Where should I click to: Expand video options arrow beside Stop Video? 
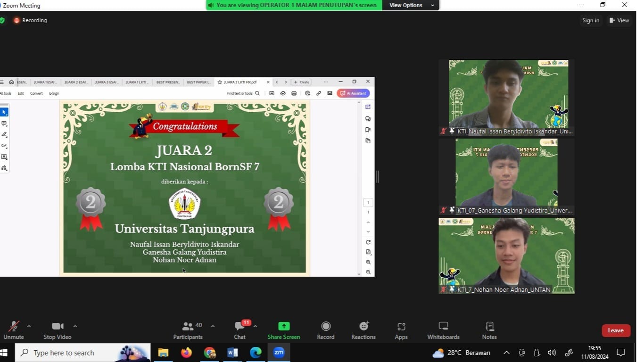tap(75, 326)
